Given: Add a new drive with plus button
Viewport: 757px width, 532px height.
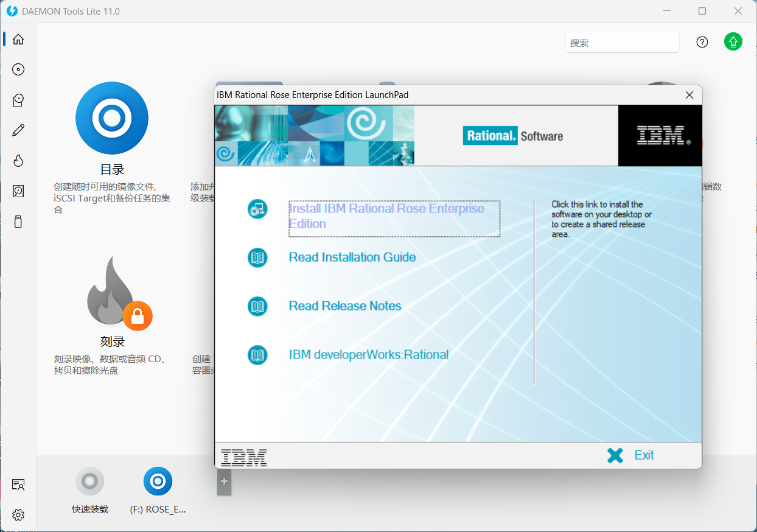Looking at the screenshot, I should tap(224, 481).
